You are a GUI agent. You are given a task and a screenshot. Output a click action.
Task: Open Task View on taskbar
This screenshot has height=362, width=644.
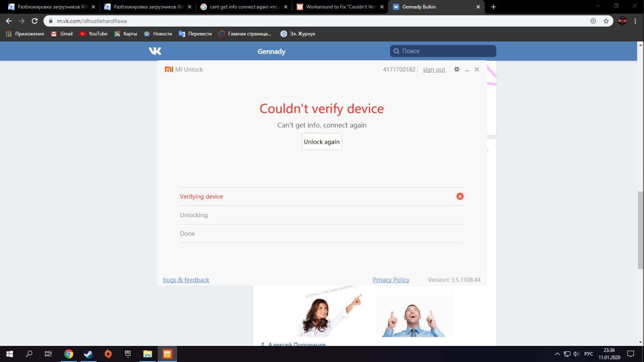pyautogui.click(x=48, y=354)
